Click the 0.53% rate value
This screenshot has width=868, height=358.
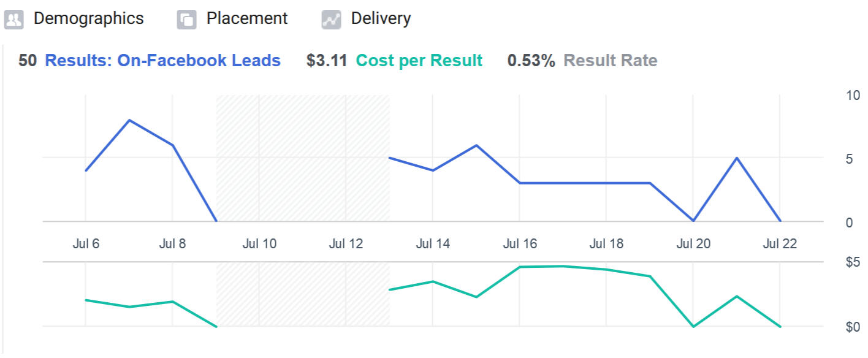(531, 61)
